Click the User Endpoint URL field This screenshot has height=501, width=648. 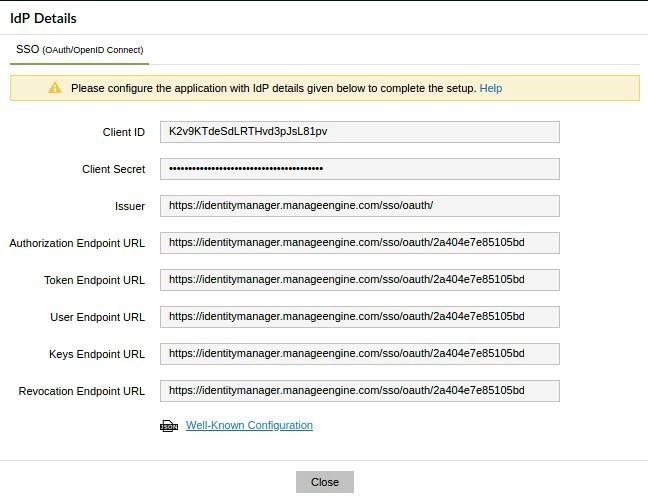click(359, 317)
